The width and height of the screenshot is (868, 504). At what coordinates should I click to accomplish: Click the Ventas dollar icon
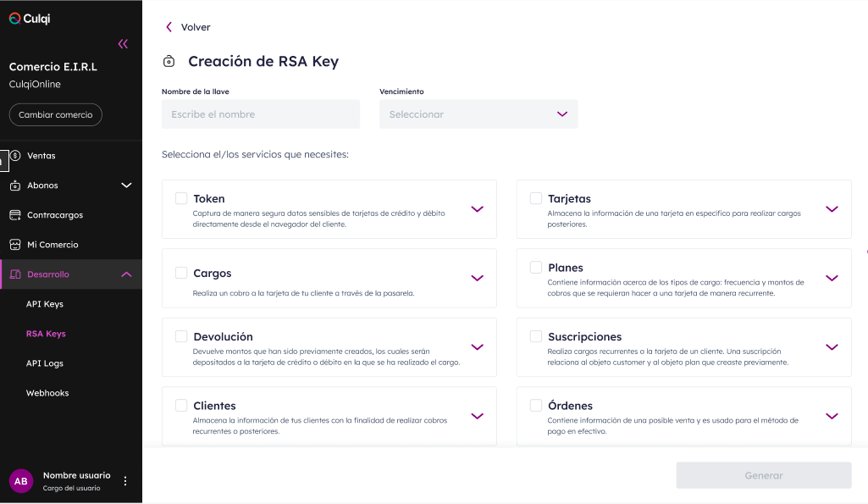click(x=15, y=156)
